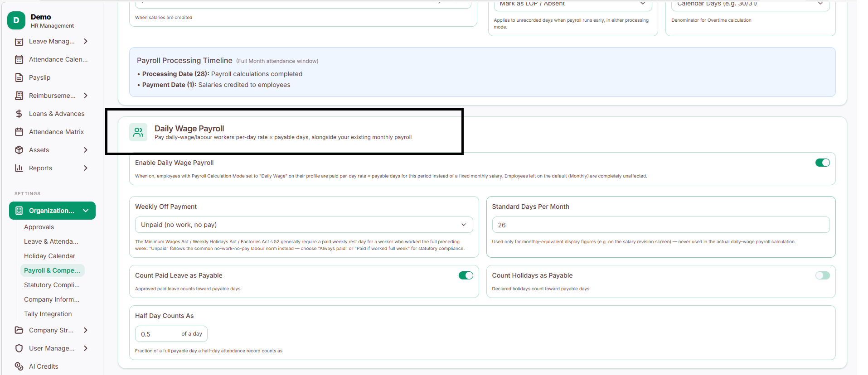Click the Reports bar chart icon
Viewport: 868px width, 375px height.
pyautogui.click(x=19, y=168)
